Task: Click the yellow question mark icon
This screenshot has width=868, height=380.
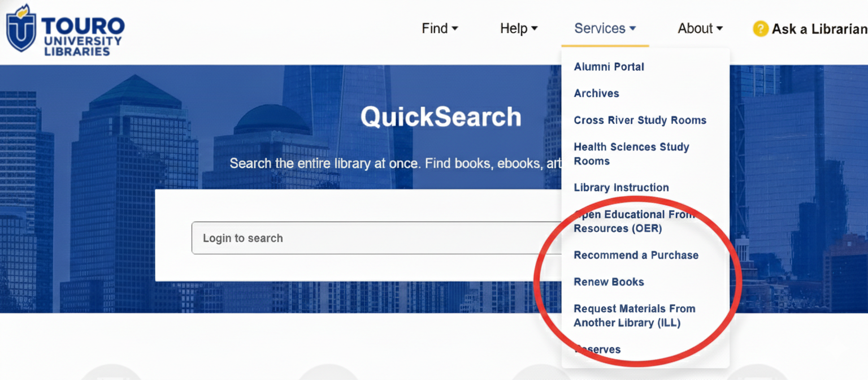Action: point(760,29)
